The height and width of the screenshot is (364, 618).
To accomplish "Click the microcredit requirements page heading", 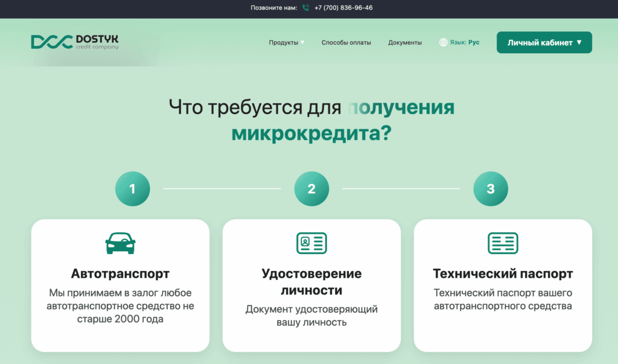I will [x=311, y=120].
